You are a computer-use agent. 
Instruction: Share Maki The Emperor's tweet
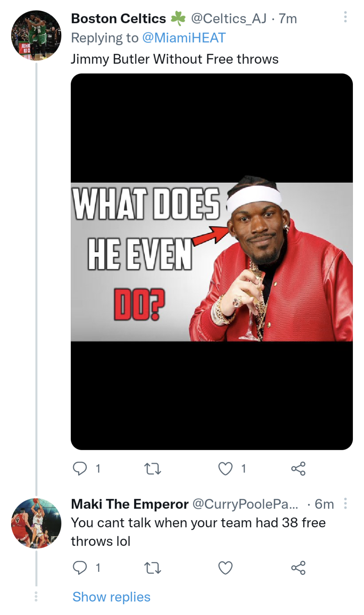[x=298, y=568]
